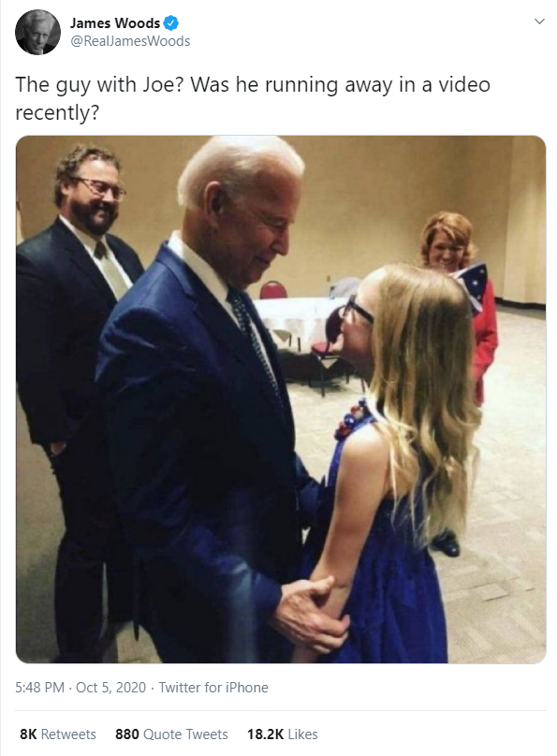View the 880 Quote Tweets list
This screenshot has height=756, width=557.
[x=171, y=734]
